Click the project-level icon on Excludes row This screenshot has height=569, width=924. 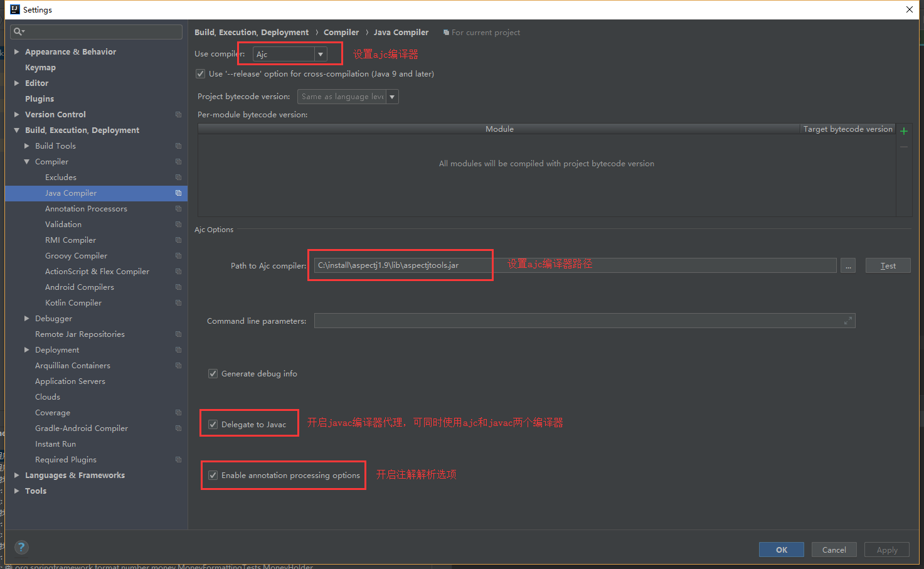click(178, 178)
